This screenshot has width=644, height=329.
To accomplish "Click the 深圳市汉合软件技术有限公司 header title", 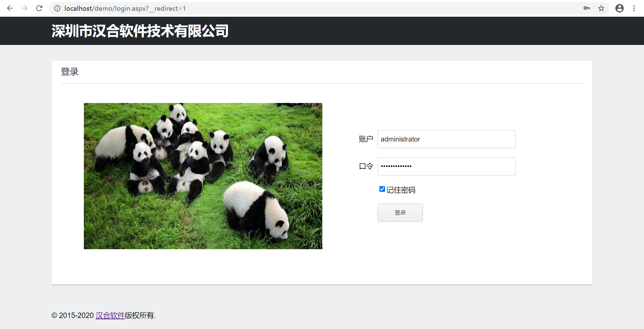I will [x=140, y=31].
